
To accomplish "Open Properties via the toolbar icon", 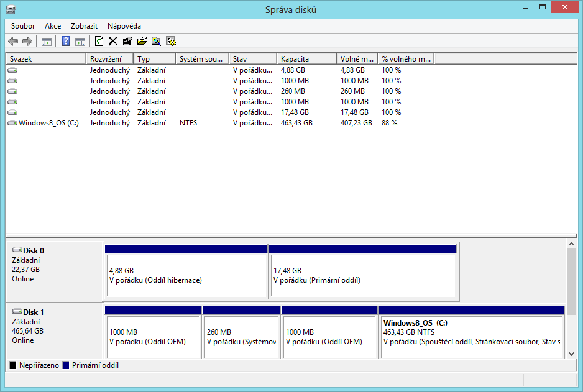I will (127, 42).
